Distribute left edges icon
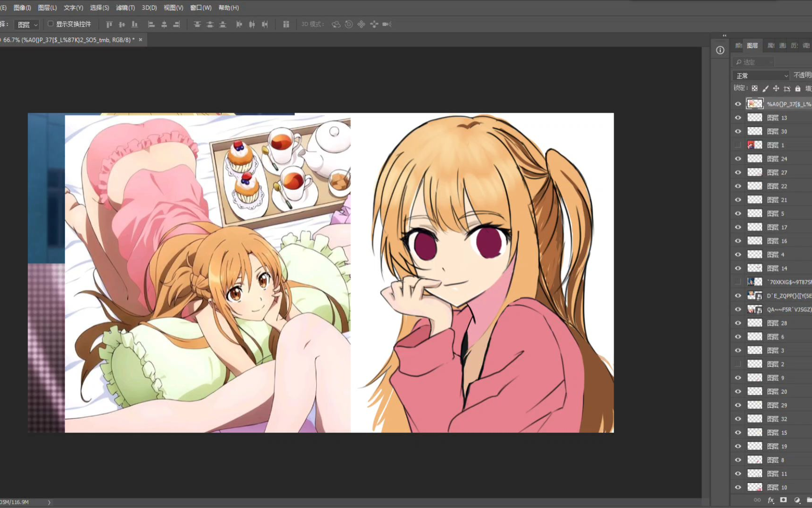 point(239,24)
